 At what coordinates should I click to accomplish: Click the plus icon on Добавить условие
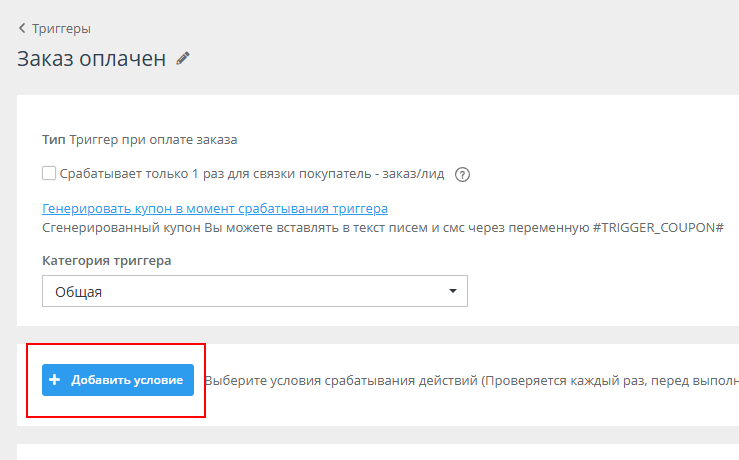pyautogui.click(x=55, y=380)
